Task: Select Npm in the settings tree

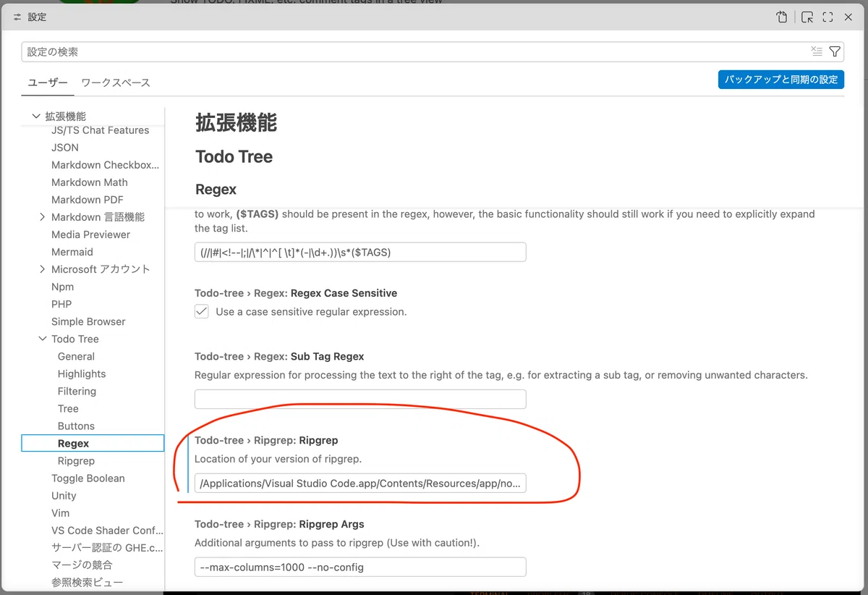Action: (x=62, y=287)
